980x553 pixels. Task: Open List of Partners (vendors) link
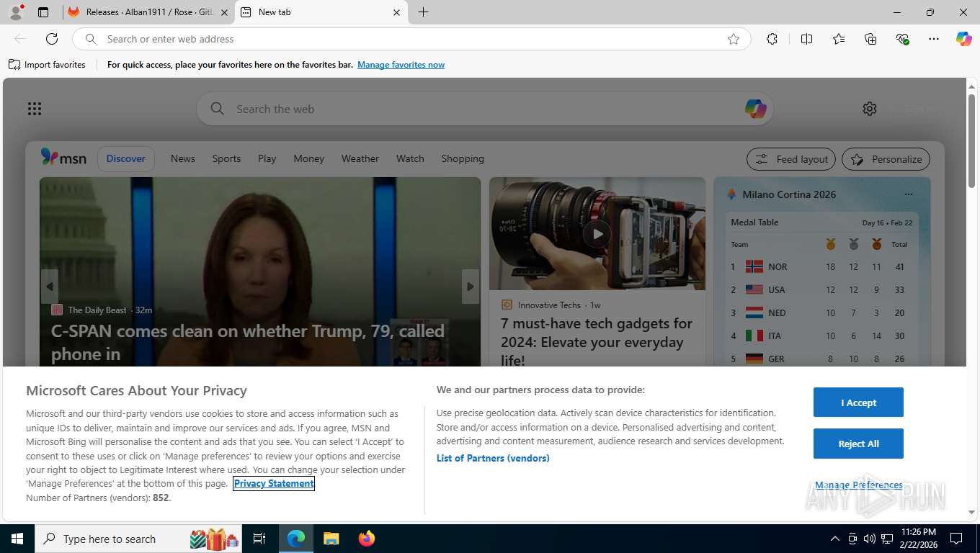coord(493,458)
